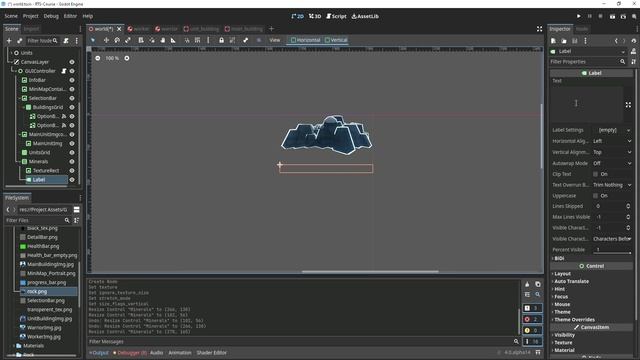Zoom out the 2D viewport
Image resolution: width=640 pixels, height=360 pixels.
98,58
